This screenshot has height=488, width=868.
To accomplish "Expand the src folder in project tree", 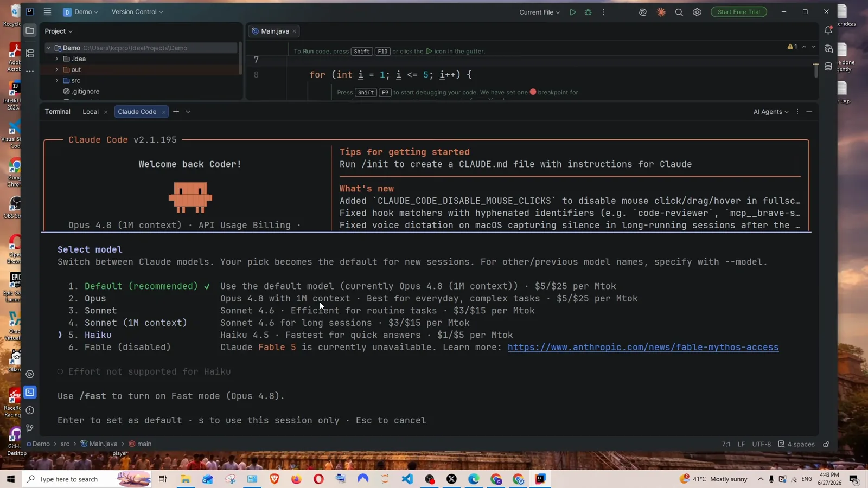I will 57,80.
